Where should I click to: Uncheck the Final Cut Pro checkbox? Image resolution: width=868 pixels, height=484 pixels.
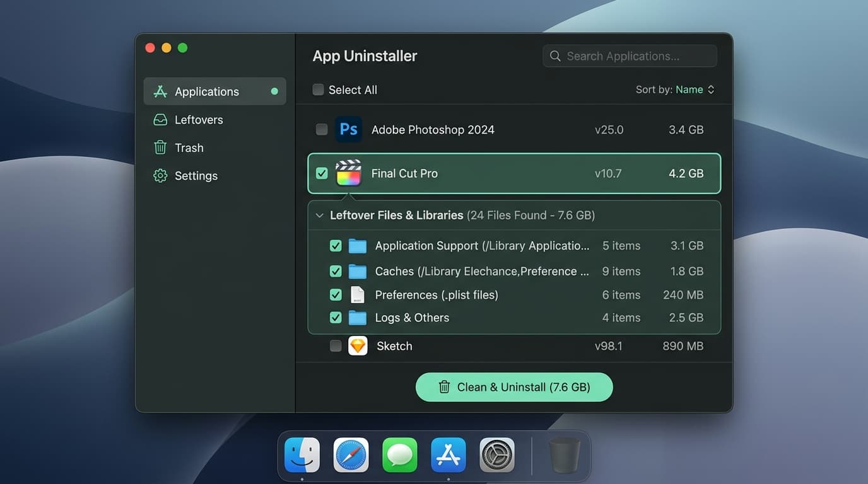(322, 173)
